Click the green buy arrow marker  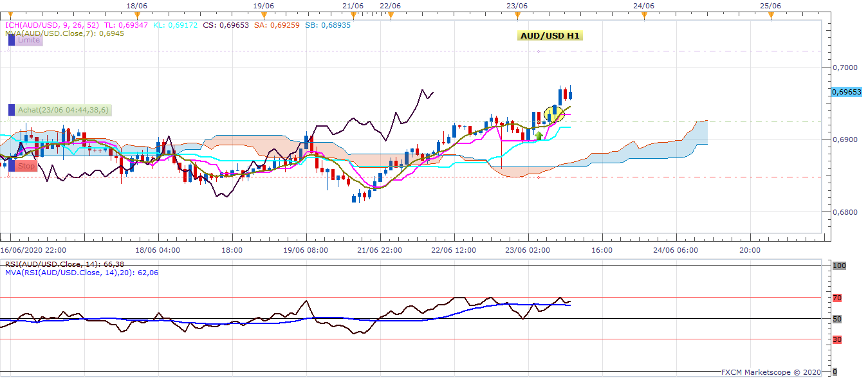(539, 136)
